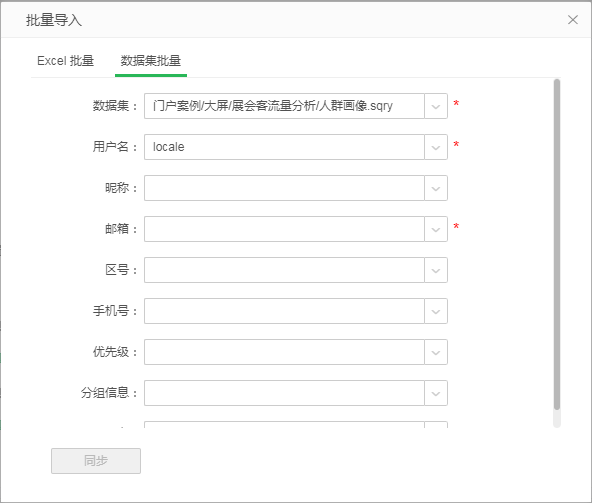Expand the 昵称 dropdown arrow

point(436,188)
